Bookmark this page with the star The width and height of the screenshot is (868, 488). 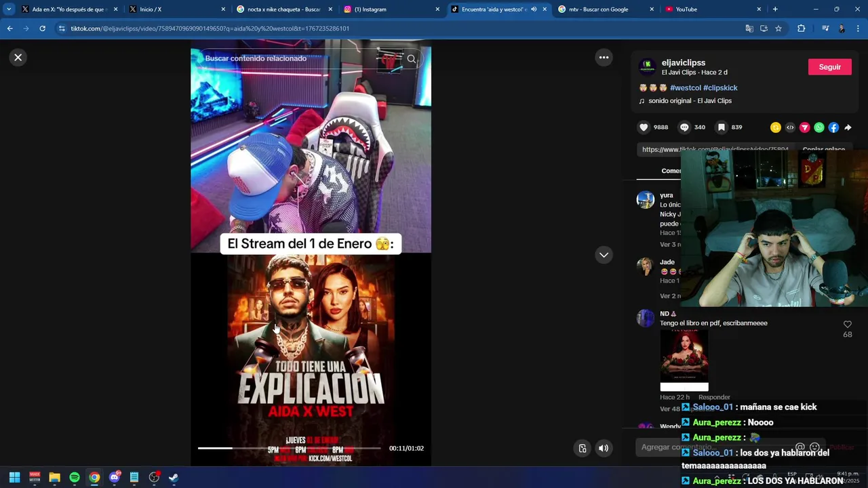point(778,28)
